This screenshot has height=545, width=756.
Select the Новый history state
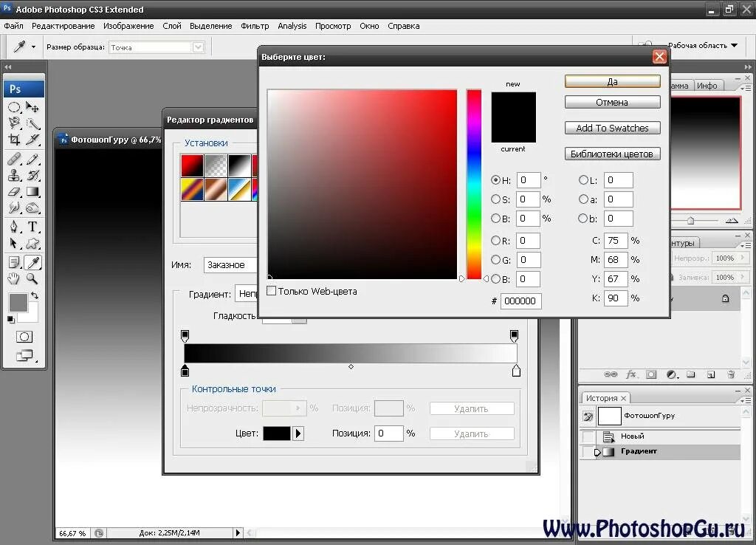(660, 436)
